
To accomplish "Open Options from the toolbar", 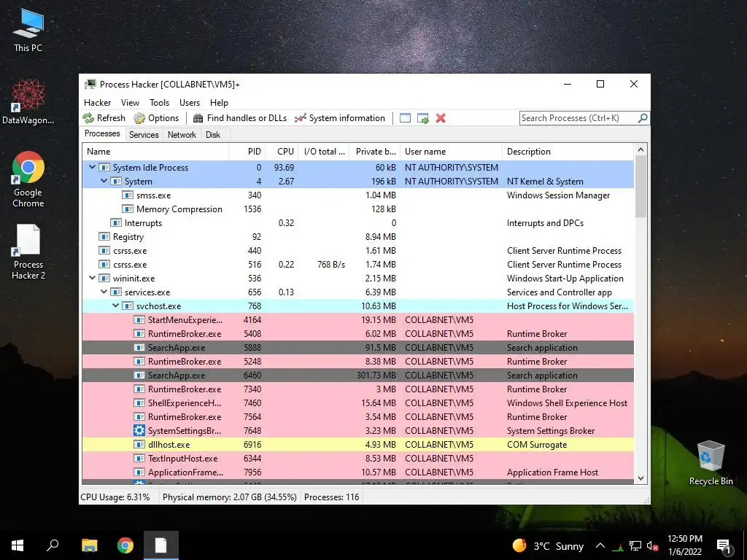I will 156,118.
